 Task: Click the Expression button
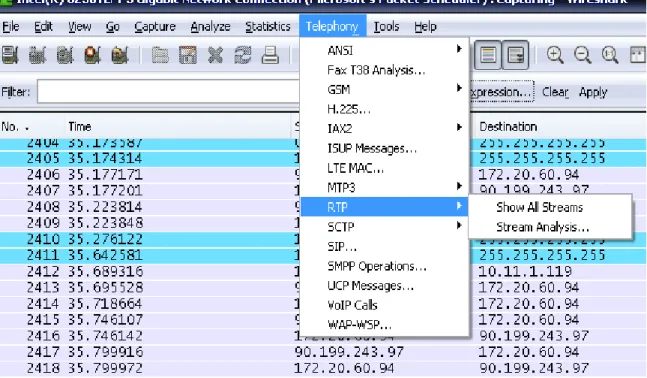click(501, 92)
